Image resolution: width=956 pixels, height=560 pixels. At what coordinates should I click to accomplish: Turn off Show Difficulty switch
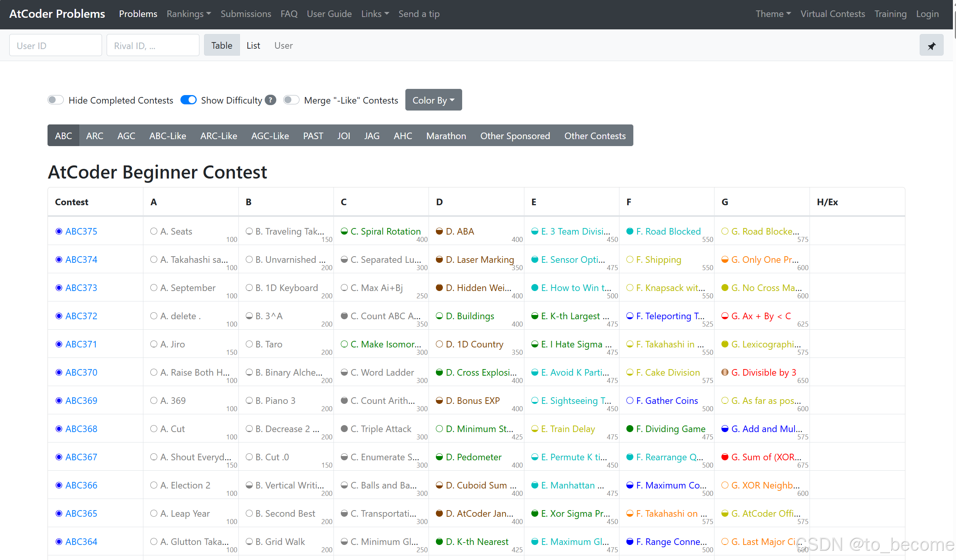pos(189,100)
